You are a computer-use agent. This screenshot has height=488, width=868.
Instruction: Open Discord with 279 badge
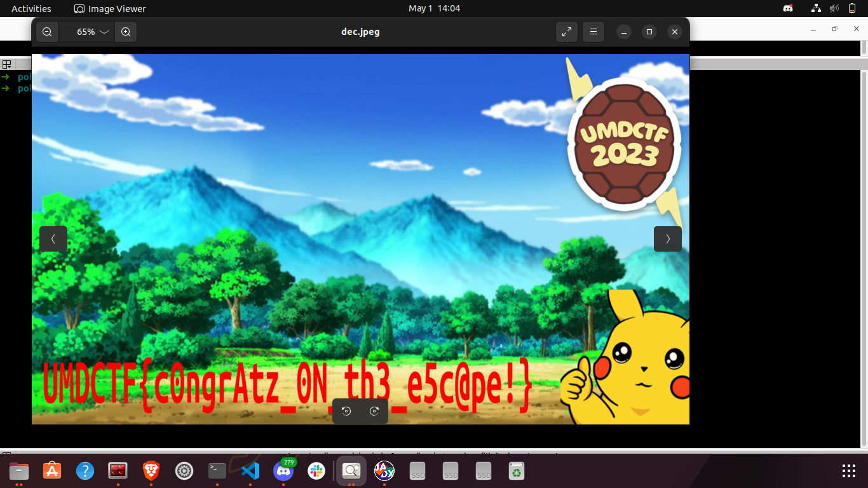[x=283, y=471]
